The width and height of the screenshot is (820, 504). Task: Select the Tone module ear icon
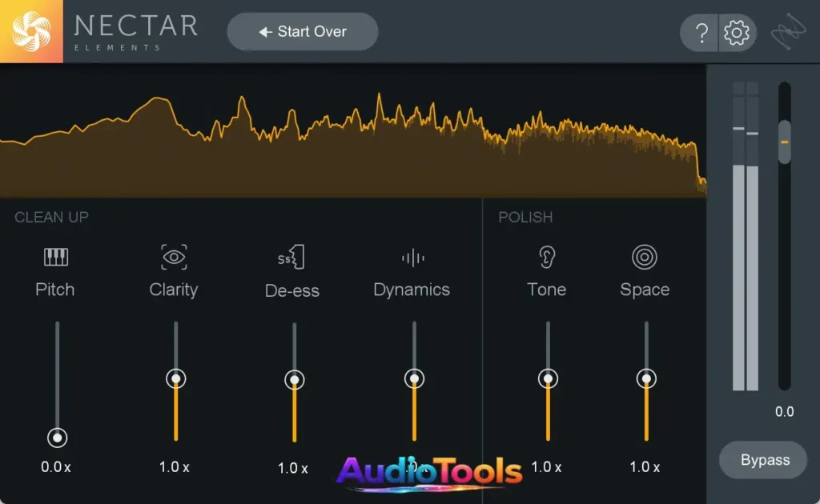(x=547, y=257)
